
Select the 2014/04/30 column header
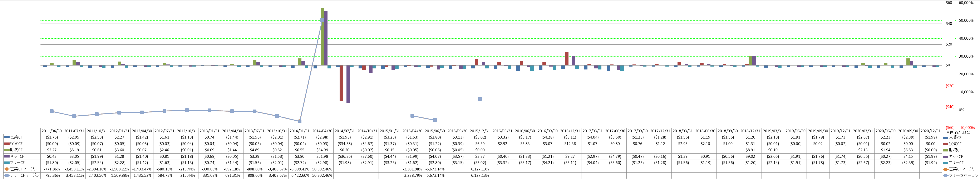[322, 131]
